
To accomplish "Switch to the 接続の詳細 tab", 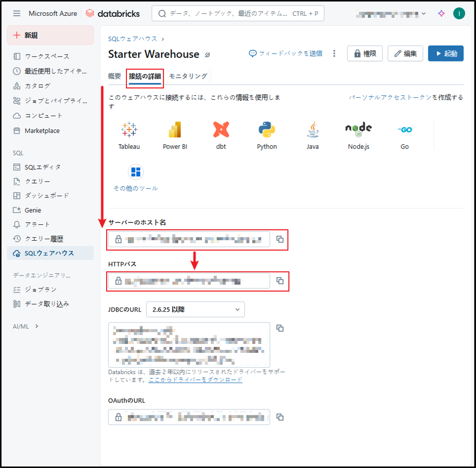I will coord(145,76).
